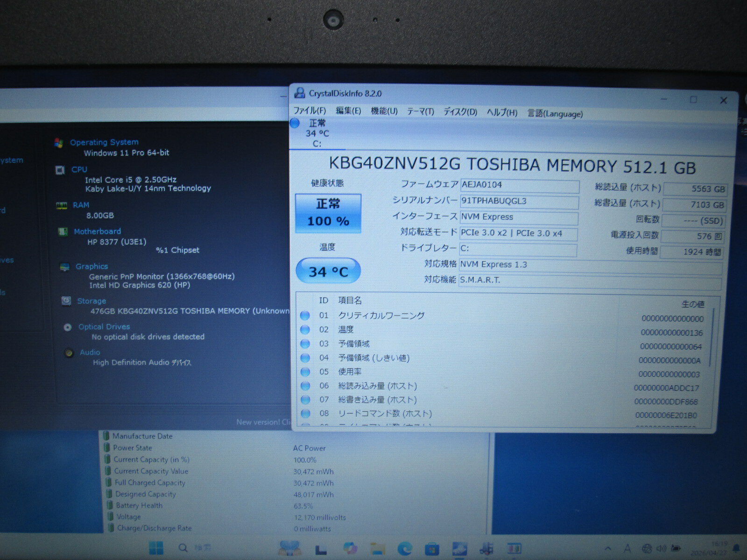Image resolution: width=747 pixels, height=560 pixels.
Task: Open the 言語(Language) menu
Action: point(555,113)
